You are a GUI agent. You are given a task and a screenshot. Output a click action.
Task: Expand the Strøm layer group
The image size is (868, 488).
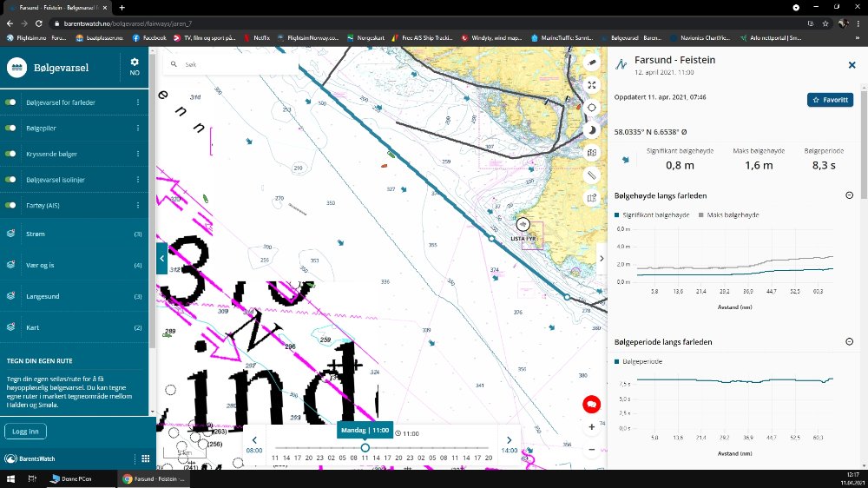(74, 234)
